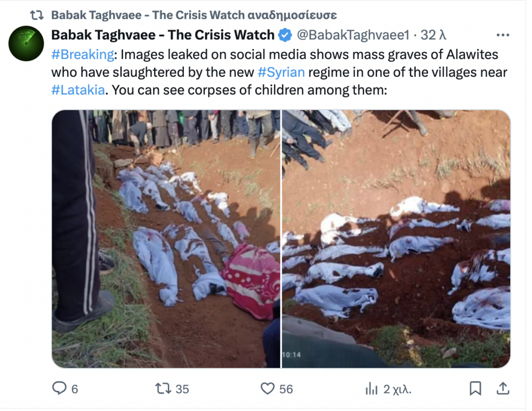Open the #Syrian hashtag

(281, 72)
